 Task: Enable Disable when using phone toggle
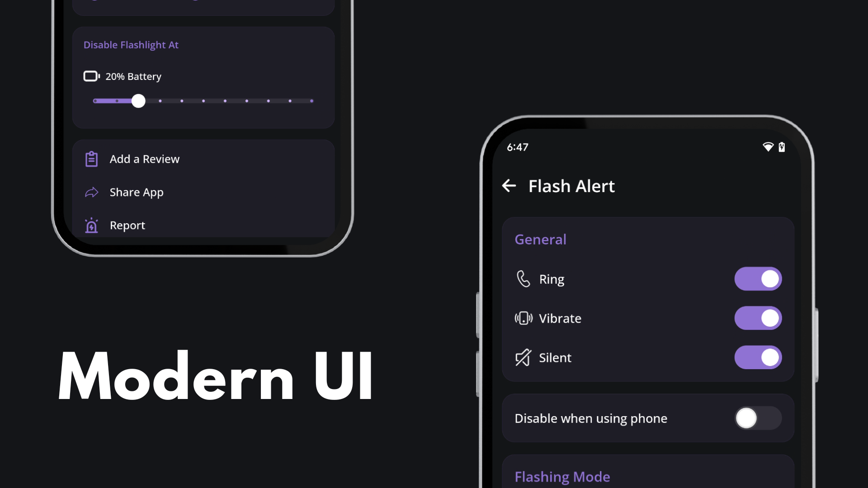[x=758, y=418]
